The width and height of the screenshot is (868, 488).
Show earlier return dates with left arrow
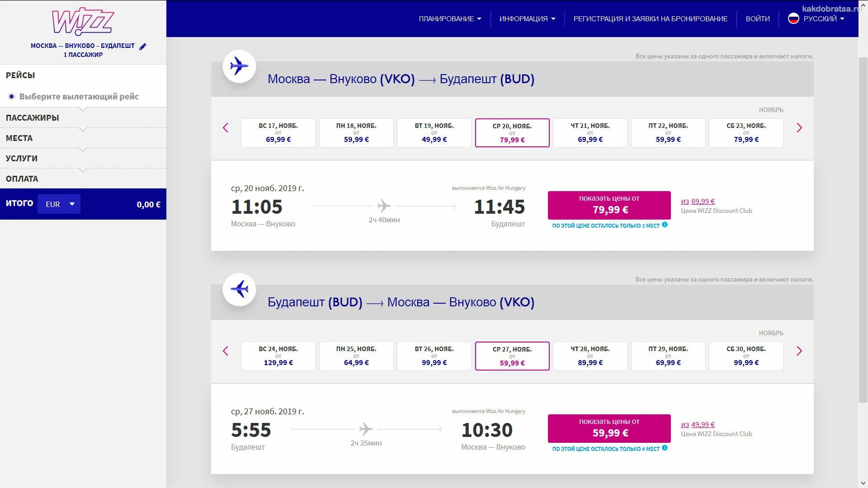pyautogui.click(x=226, y=351)
